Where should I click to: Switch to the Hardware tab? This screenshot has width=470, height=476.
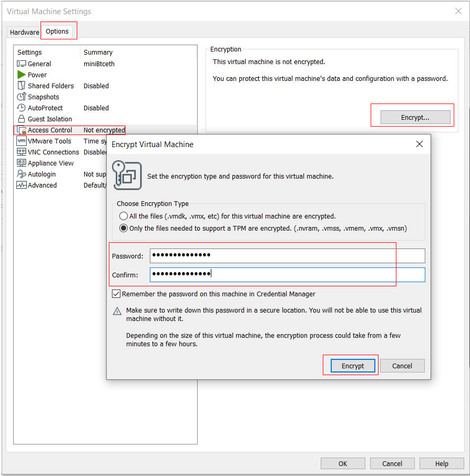[24, 32]
